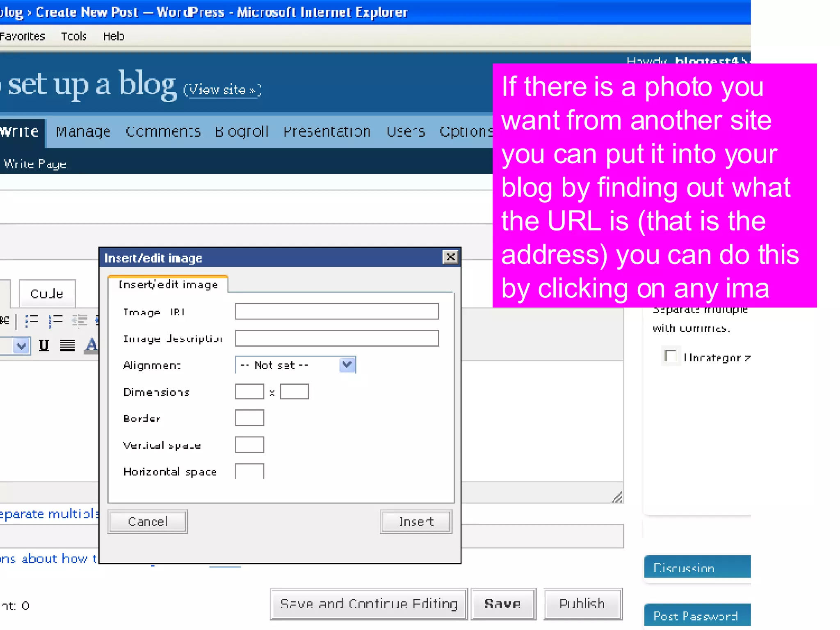Open the Blogroll menu
This screenshot has width=840, height=630.
click(x=242, y=132)
